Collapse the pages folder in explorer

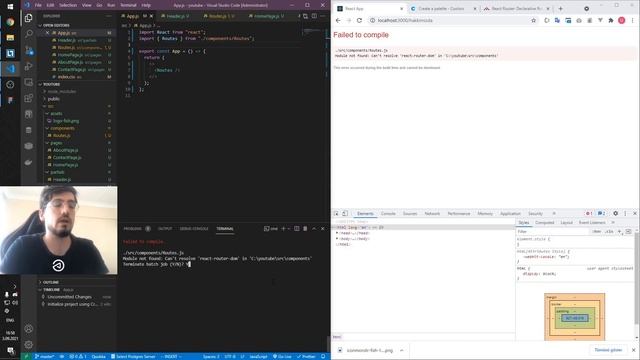(x=56, y=143)
